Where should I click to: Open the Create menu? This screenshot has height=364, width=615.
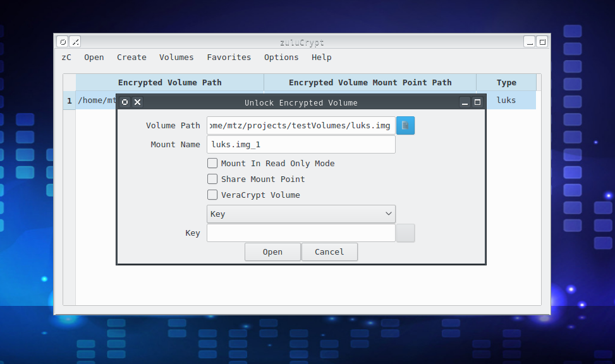click(x=131, y=58)
